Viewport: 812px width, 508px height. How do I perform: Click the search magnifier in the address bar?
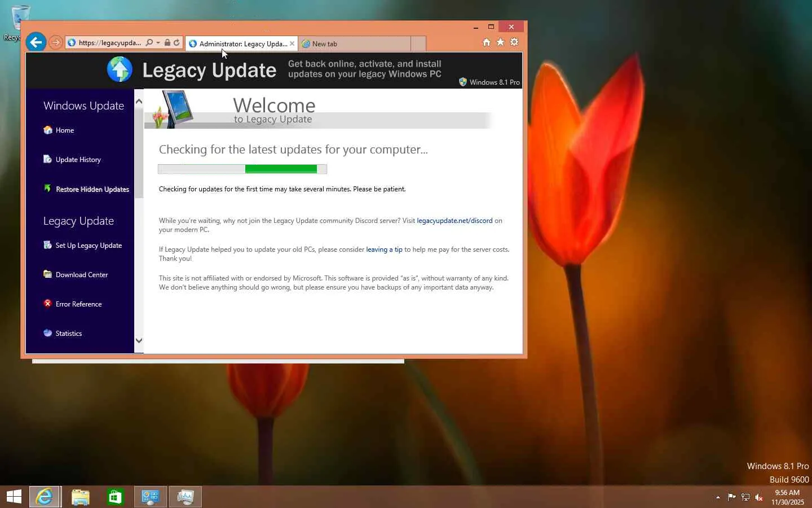(149, 42)
